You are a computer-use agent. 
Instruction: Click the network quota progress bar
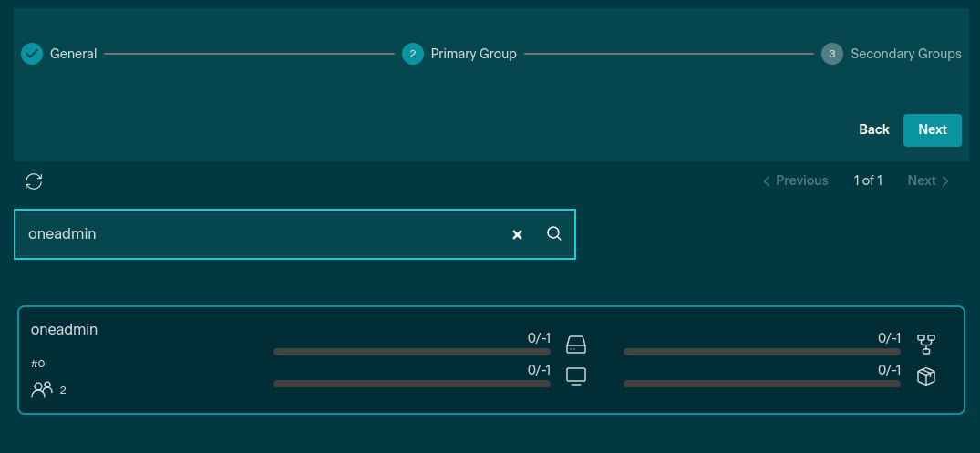click(761, 352)
